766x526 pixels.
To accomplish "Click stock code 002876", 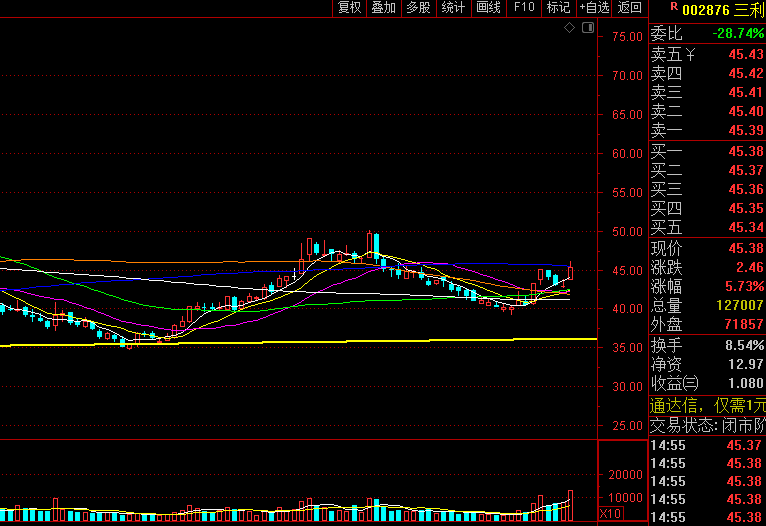I will (705, 10).
